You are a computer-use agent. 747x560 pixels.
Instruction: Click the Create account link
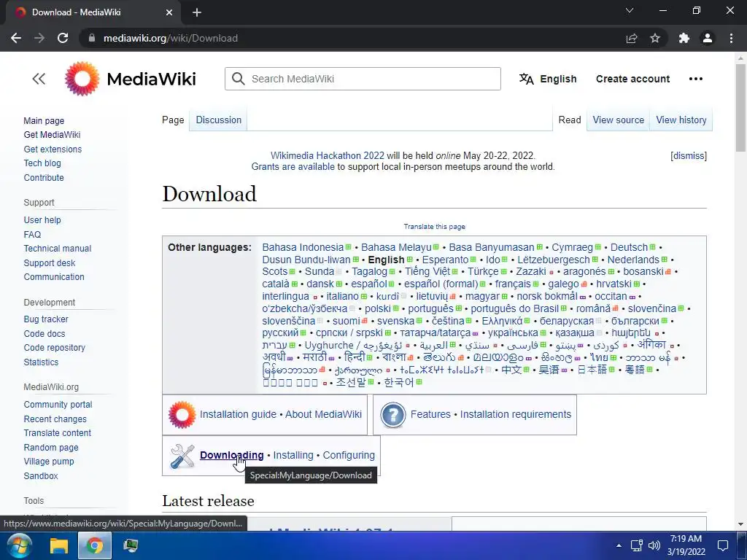[x=632, y=79]
